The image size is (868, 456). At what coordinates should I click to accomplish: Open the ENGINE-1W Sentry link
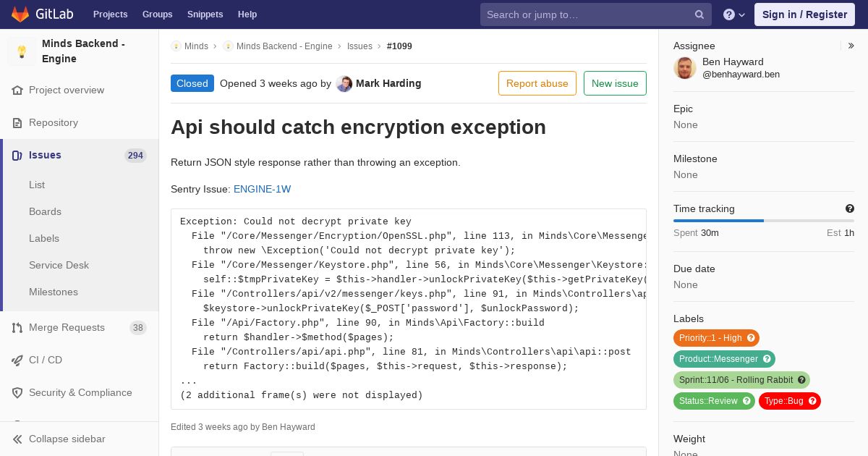(262, 189)
